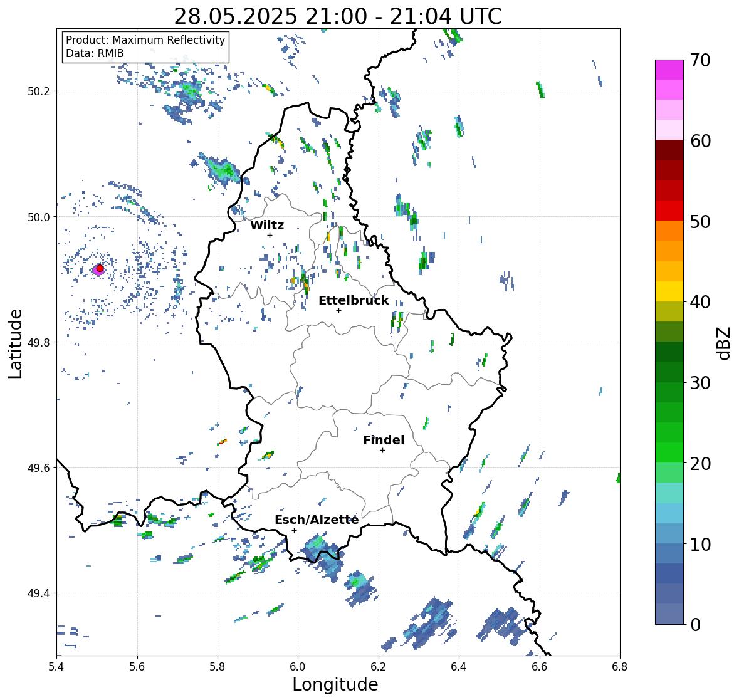Click the 6.8 longitude tick label
The image size is (739, 700).
[620, 666]
